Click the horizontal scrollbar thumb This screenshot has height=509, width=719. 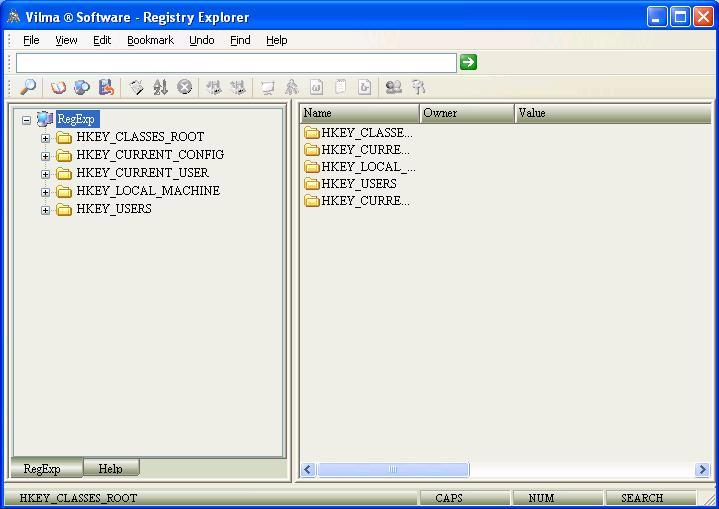tap(393, 470)
